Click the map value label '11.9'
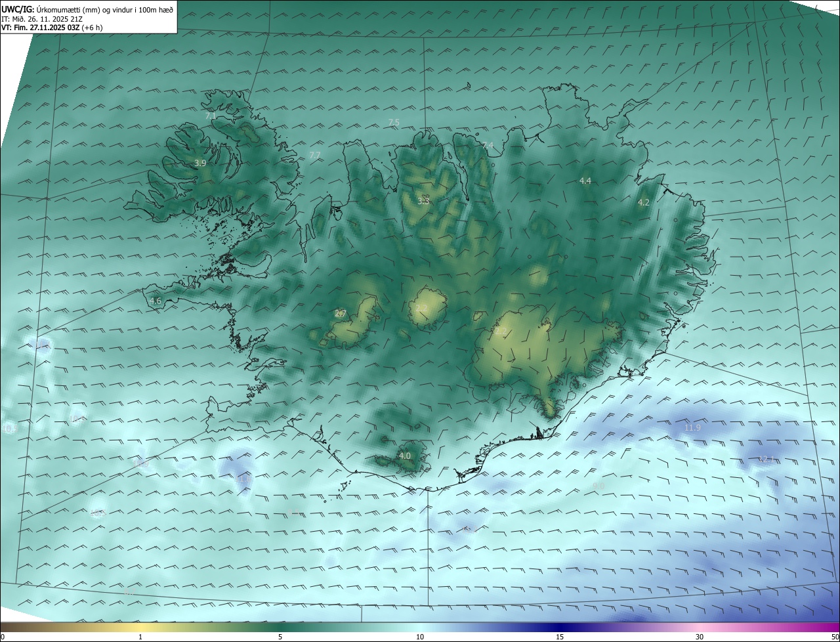The image size is (840, 642). tap(692, 428)
